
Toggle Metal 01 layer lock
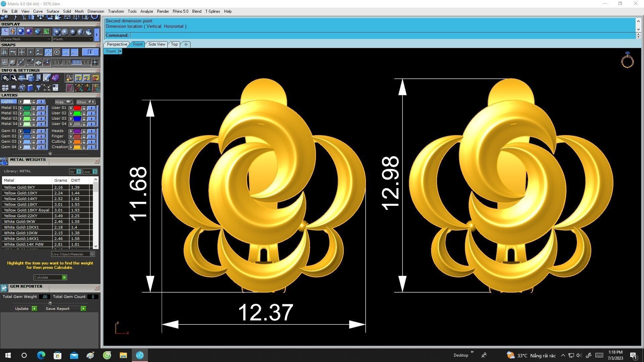click(x=34, y=108)
